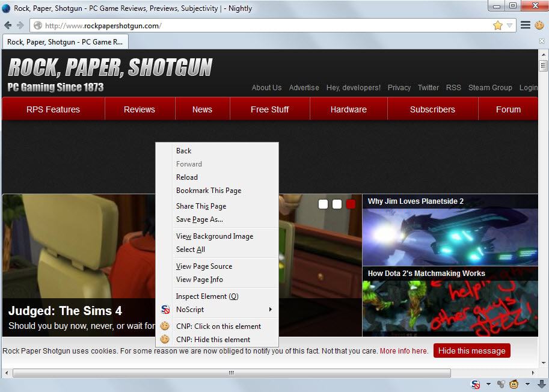Image resolution: width=549 pixels, height=392 pixels.
Task: Open the RPS Features navigation tab
Action: [x=54, y=109]
